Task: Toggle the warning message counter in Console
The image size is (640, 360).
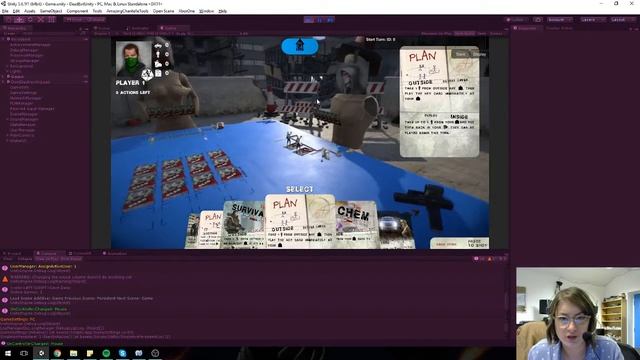Action: (491, 259)
